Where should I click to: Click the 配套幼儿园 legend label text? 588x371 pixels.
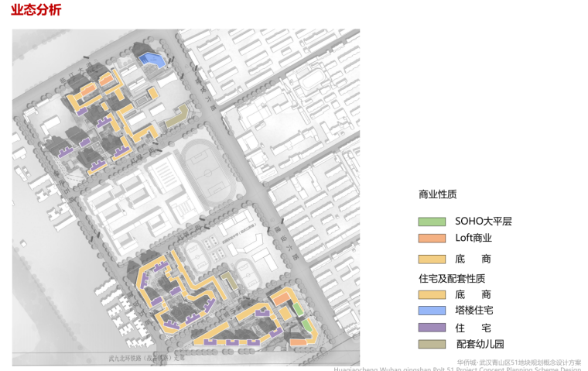pos(480,345)
